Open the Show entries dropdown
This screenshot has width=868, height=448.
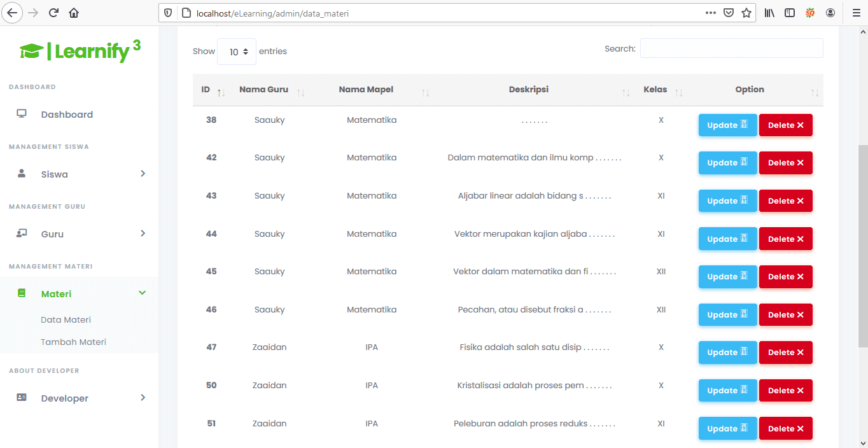236,51
